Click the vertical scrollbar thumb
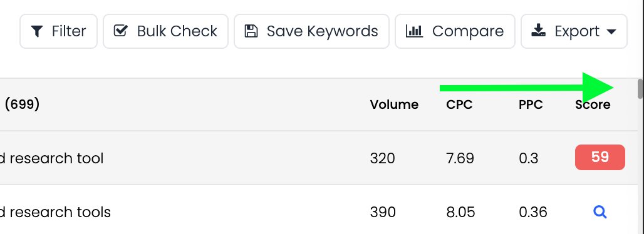The image size is (644, 234). pos(640,89)
